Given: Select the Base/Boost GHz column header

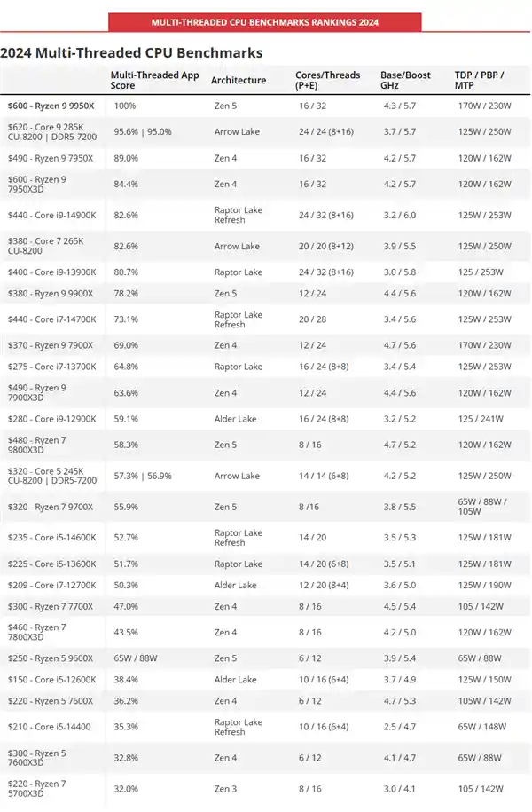Looking at the screenshot, I should [x=405, y=80].
